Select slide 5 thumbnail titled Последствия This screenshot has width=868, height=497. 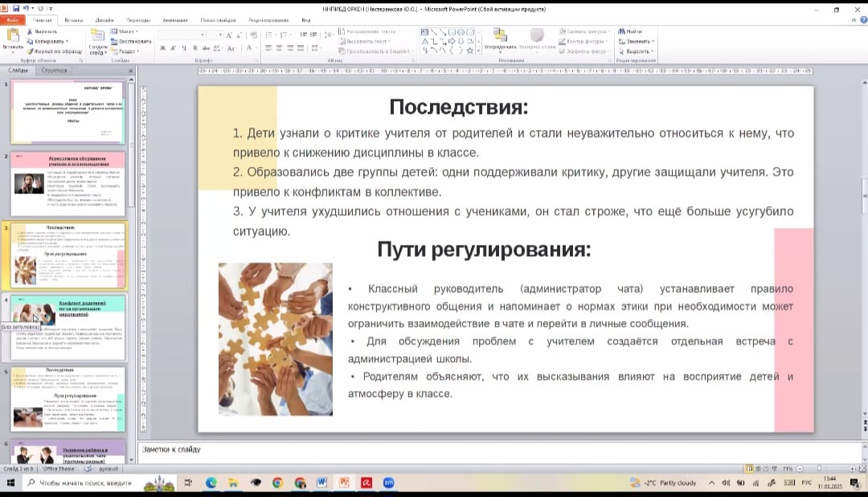[x=68, y=399]
